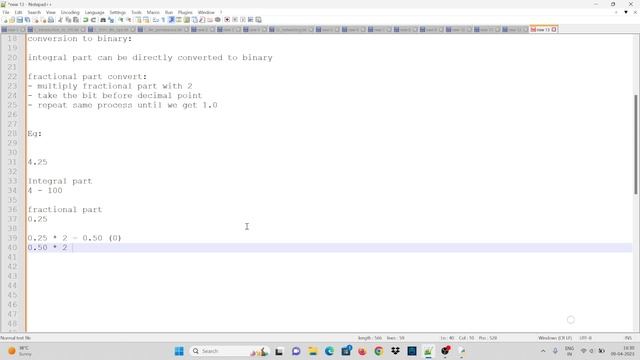Open the View menu
The height and width of the screenshot is (360, 640).
(x=51, y=12)
